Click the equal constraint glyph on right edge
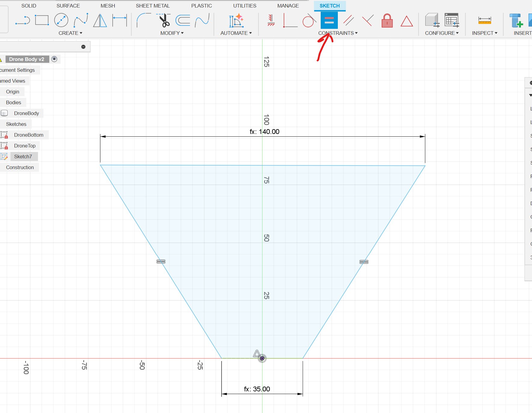The image size is (532, 413). tap(364, 262)
